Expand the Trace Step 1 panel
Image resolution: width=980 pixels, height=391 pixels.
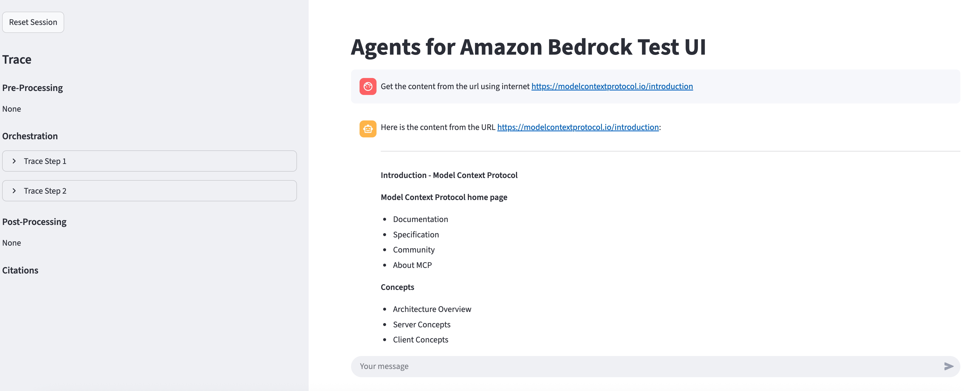click(150, 161)
